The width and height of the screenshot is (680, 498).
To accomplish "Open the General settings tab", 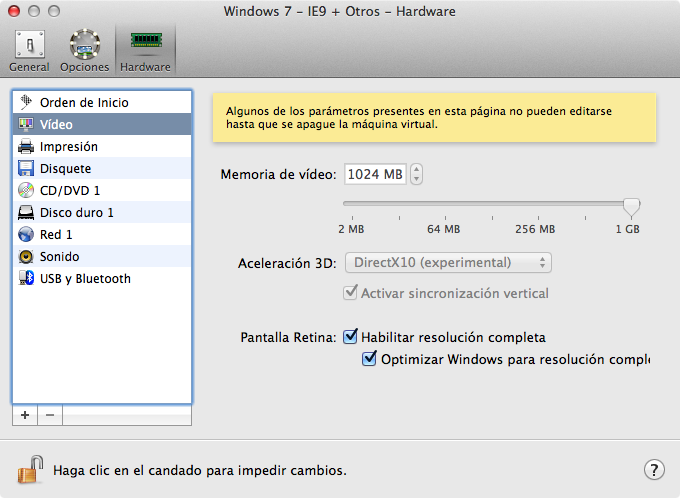I will coord(29,51).
